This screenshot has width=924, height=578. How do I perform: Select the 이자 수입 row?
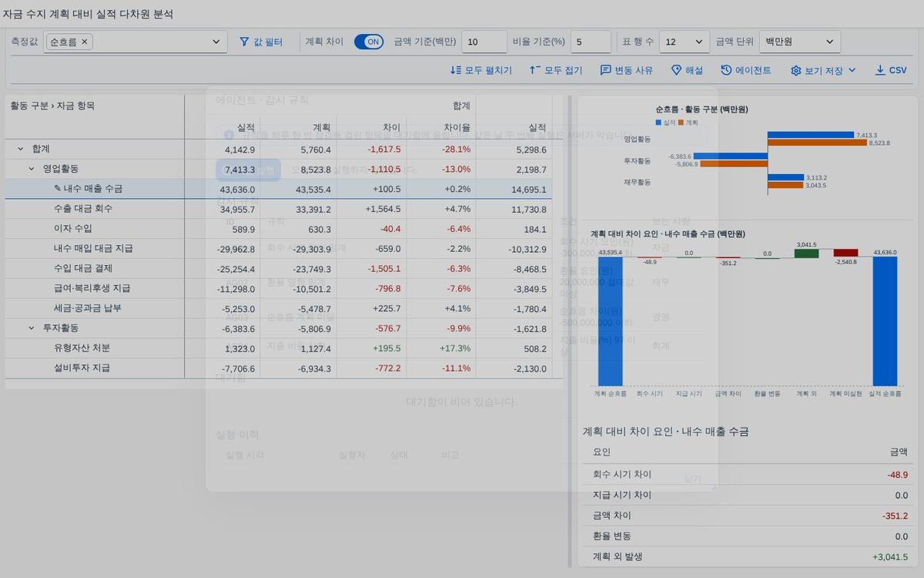(x=279, y=229)
